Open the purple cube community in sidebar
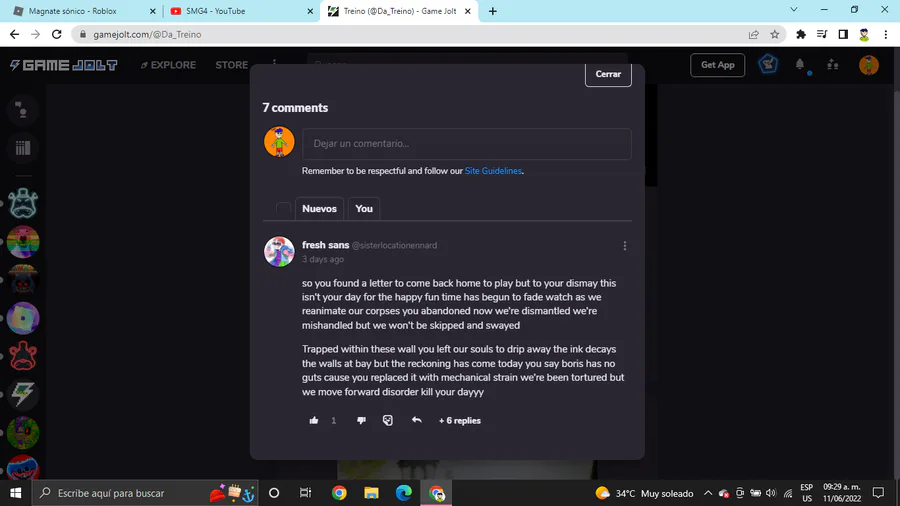The image size is (900, 506). [23, 318]
